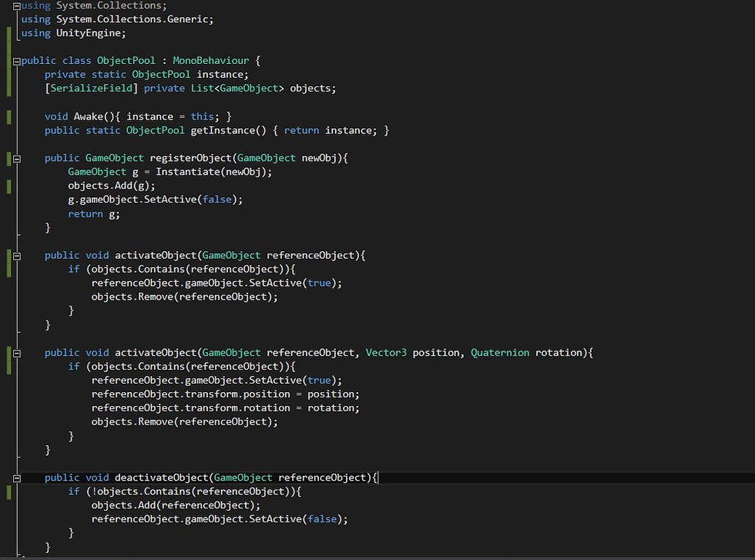Click the 'return g;' statement
The height and width of the screenshot is (560, 755).
[x=94, y=214]
